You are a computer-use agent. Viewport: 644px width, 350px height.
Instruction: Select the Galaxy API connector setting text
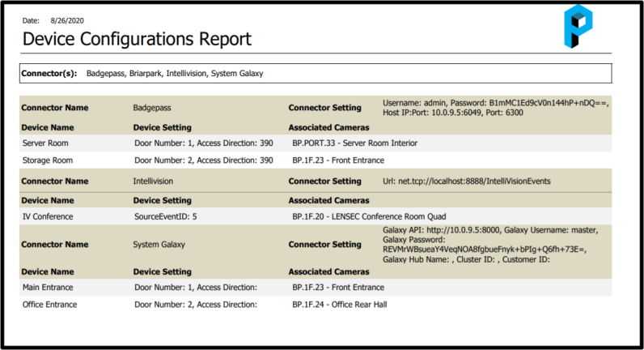click(490, 245)
